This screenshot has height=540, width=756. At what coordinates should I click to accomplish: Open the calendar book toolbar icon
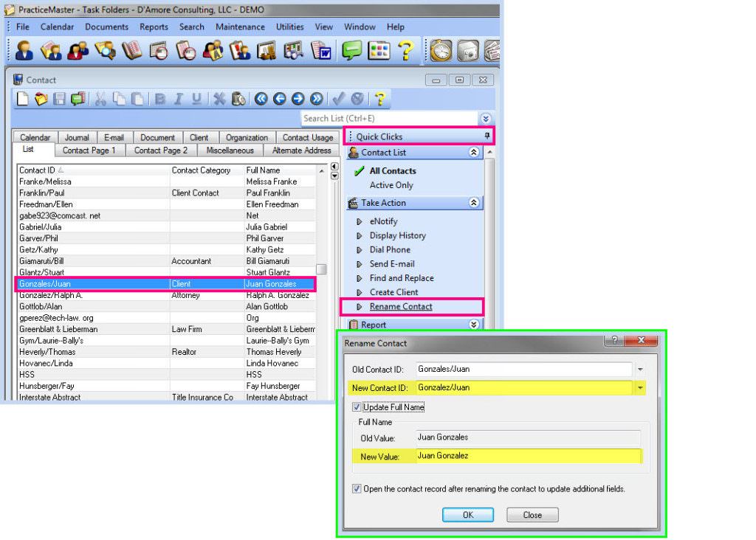pos(132,50)
